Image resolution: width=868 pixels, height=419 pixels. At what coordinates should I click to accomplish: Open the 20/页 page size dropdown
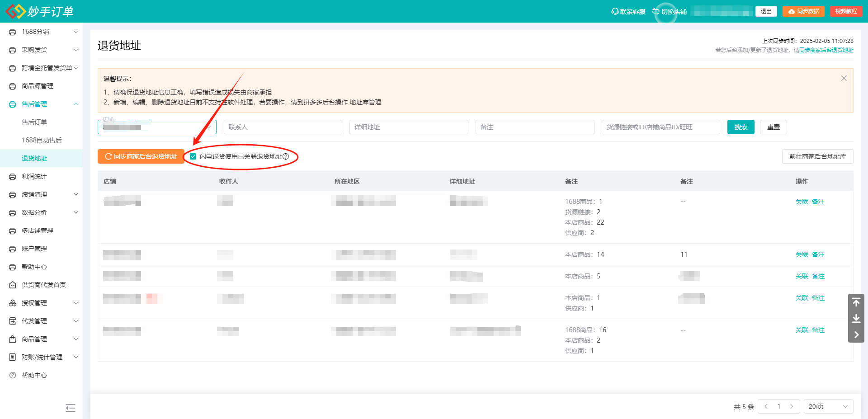(x=828, y=406)
